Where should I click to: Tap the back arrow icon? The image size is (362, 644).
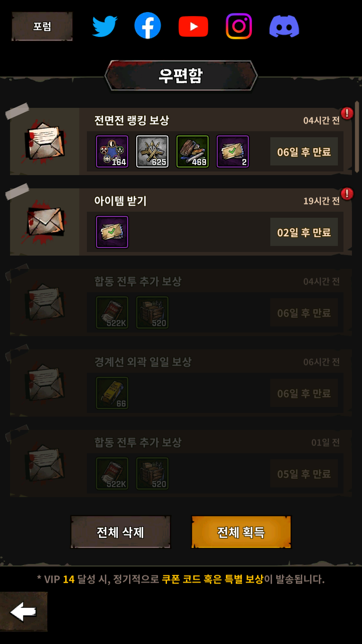[x=23, y=612]
